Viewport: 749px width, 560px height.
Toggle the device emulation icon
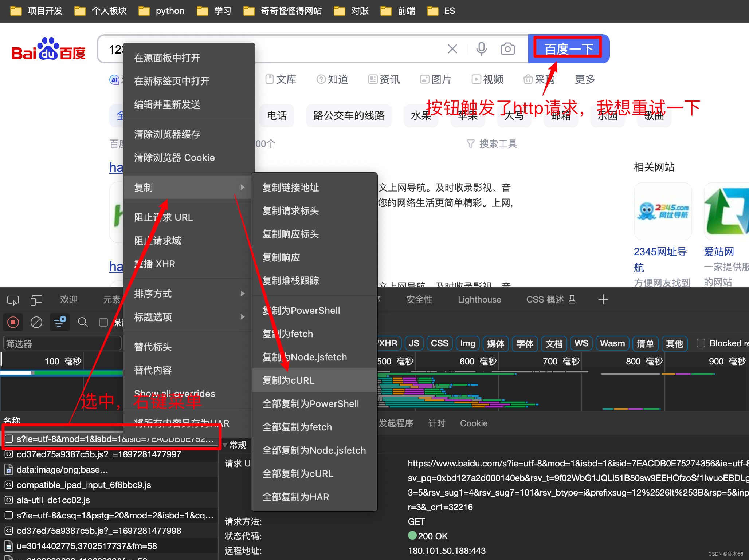click(x=36, y=300)
